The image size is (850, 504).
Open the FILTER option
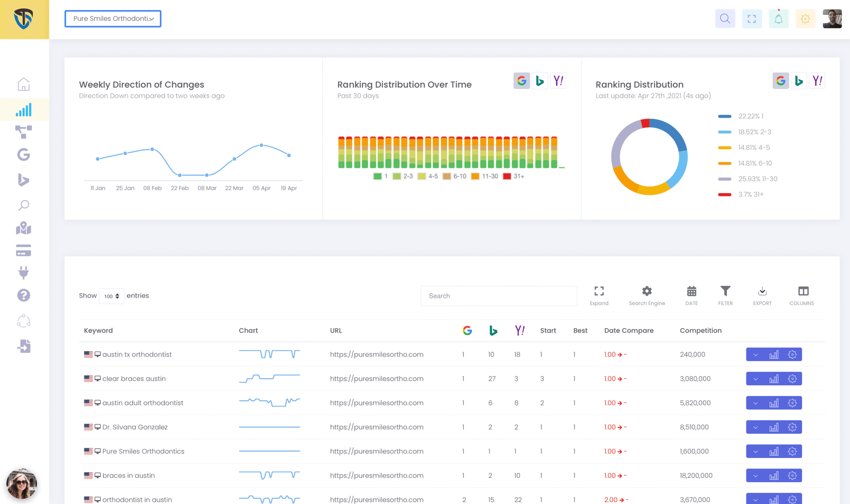pos(725,296)
